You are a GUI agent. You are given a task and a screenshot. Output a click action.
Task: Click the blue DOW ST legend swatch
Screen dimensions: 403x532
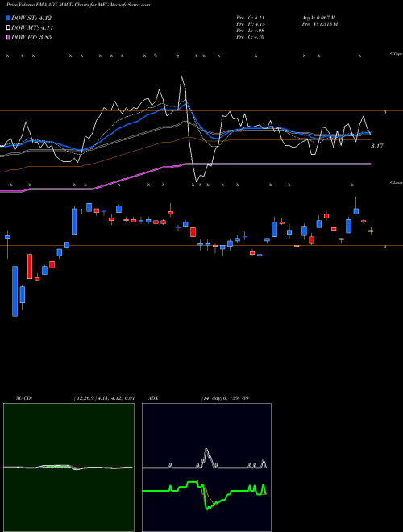point(8,18)
